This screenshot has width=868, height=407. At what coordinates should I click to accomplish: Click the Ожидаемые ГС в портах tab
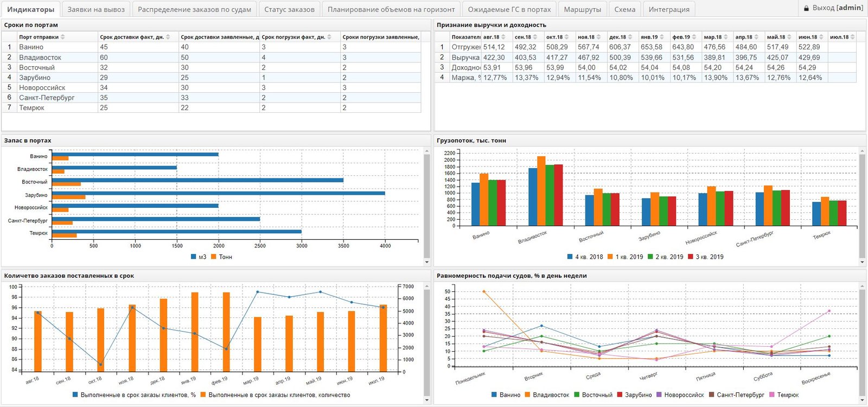(x=509, y=9)
